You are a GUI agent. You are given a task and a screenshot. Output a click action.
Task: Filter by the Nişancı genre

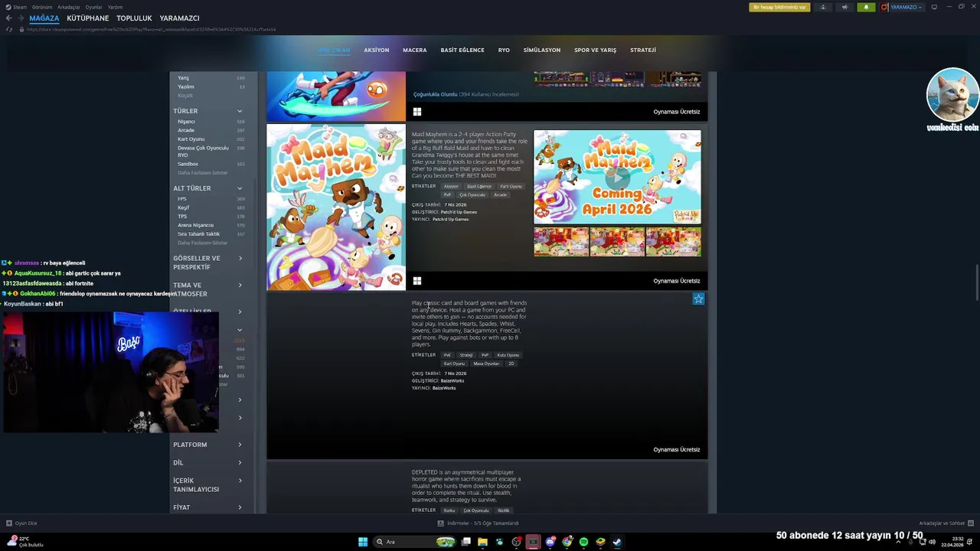point(186,122)
